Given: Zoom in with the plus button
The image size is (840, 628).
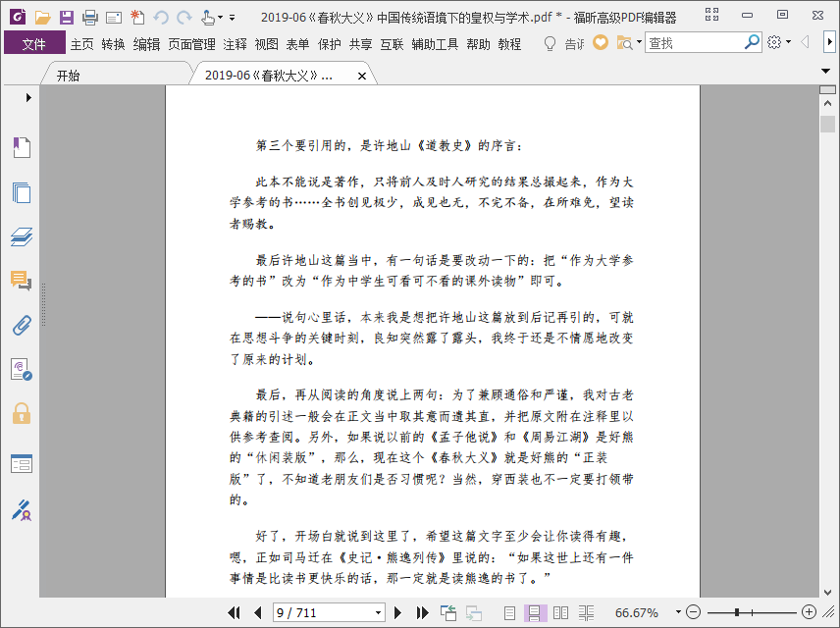Looking at the screenshot, I should coord(809,612).
